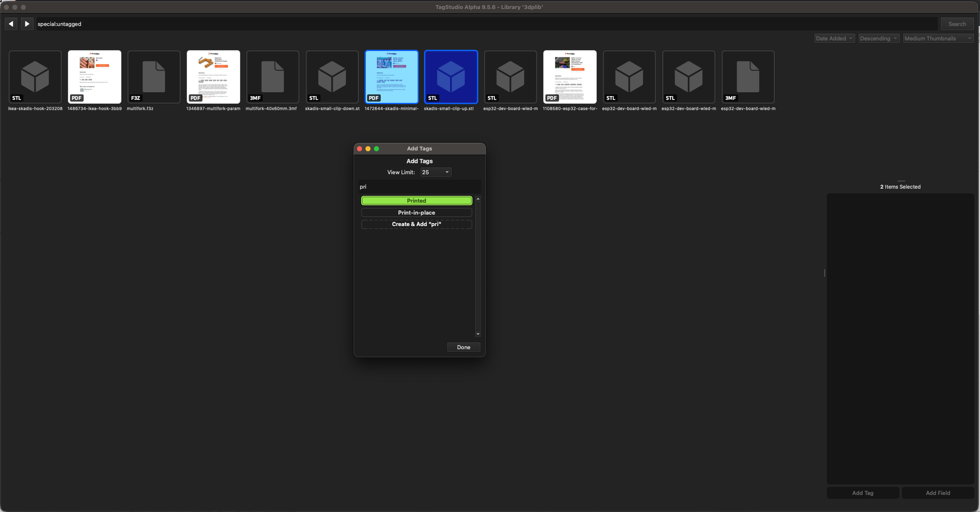Click the back navigation arrow

tap(11, 24)
